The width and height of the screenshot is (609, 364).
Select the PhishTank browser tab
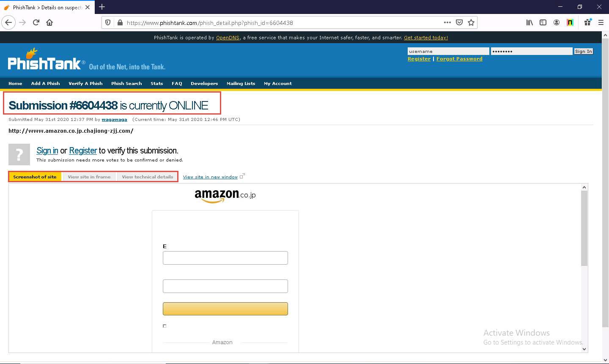pos(47,7)
